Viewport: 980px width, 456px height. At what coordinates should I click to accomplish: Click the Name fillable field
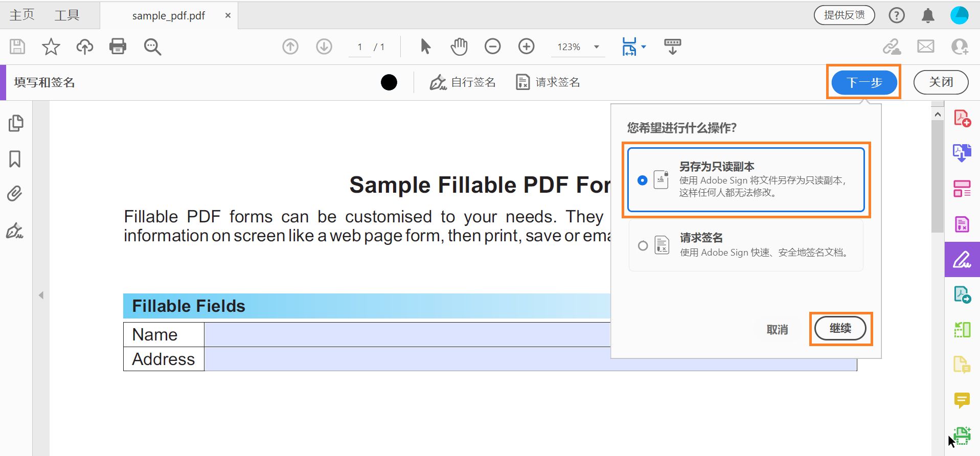(407, 334)
